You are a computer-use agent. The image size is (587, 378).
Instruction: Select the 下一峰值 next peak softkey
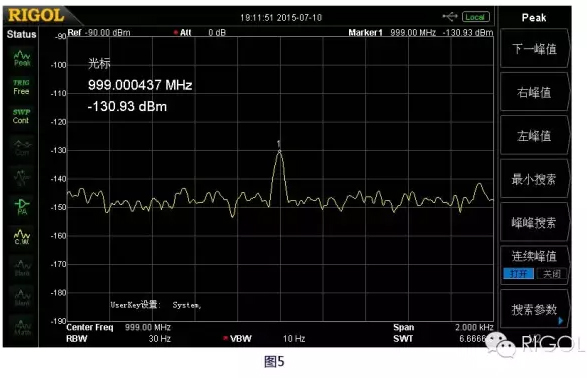[x=534, y=49]
